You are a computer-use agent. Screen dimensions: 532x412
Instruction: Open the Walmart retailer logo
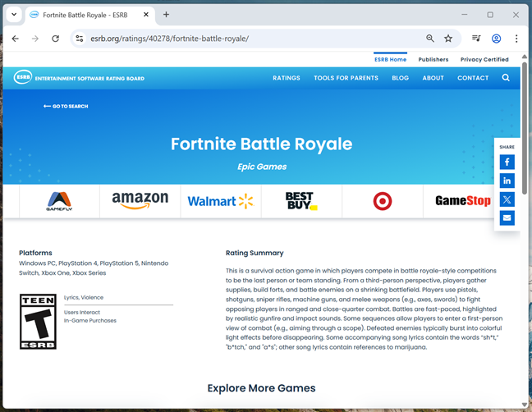point(221,201)
